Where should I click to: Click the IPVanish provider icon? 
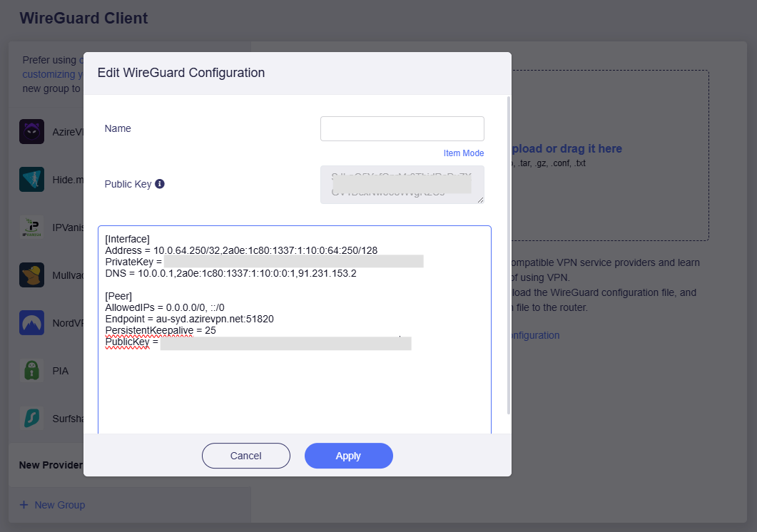32,227
